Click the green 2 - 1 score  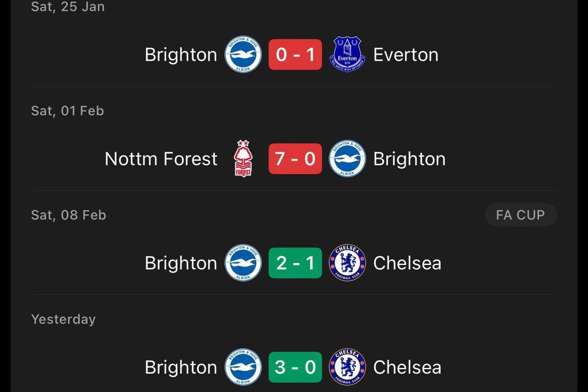click(x=295, y=263)
